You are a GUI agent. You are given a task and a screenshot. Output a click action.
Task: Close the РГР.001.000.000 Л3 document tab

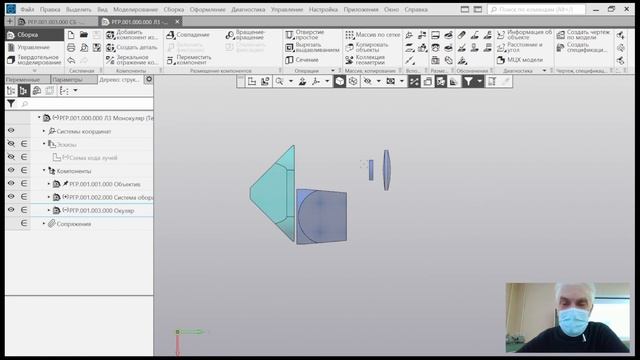tap(177, 22)
